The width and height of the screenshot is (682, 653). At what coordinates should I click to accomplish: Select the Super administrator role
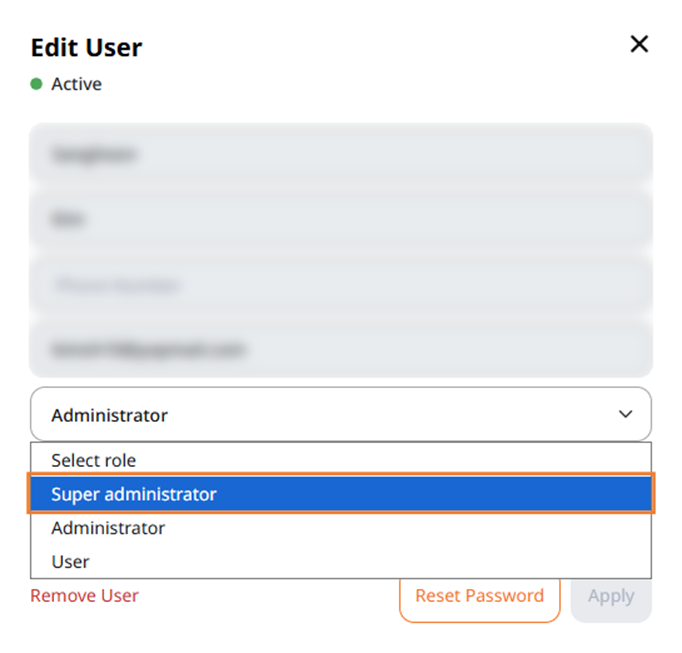pos(134,494)
